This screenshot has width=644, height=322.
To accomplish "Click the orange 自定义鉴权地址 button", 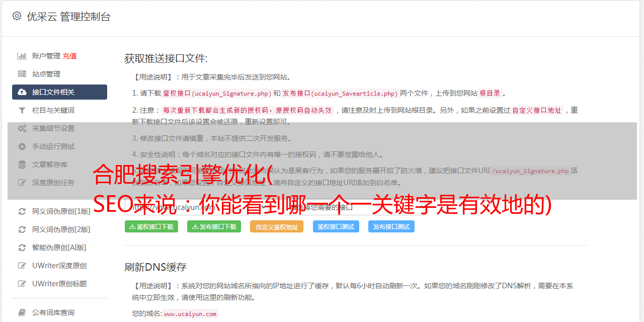I will click(x=277, y=226).
